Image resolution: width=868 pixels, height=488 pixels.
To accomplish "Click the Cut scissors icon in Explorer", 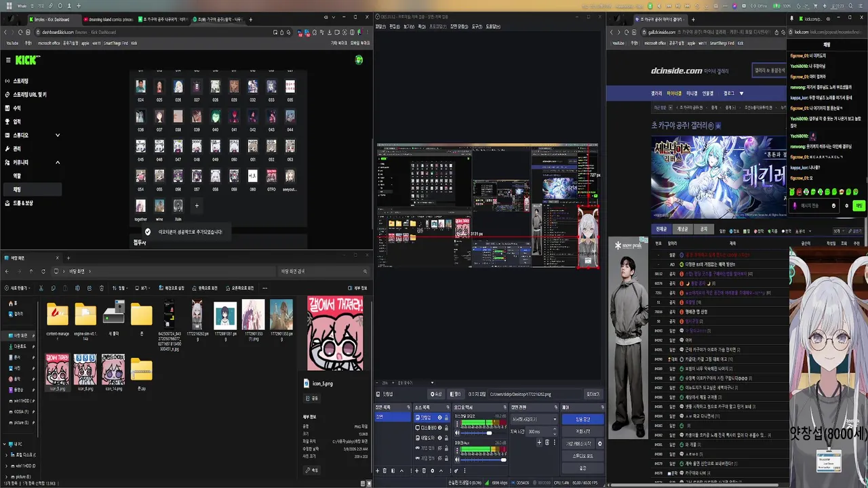I will [41, 288].
